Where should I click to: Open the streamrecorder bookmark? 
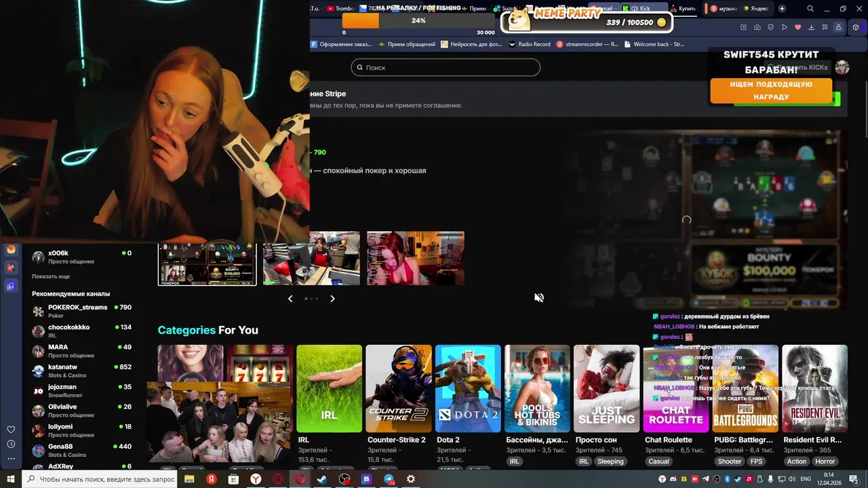pyautogui.click(x=587, y=44)
